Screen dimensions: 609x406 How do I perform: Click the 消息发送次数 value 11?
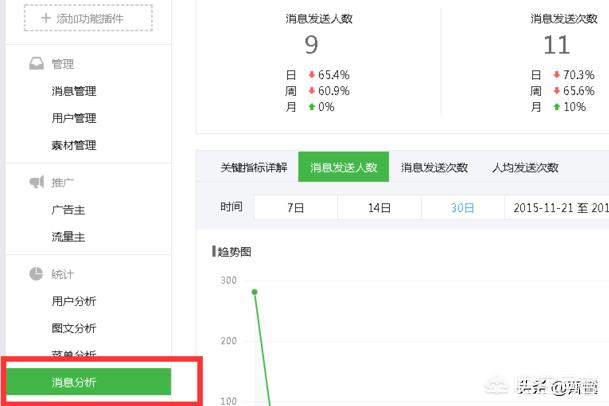[557, 45]
